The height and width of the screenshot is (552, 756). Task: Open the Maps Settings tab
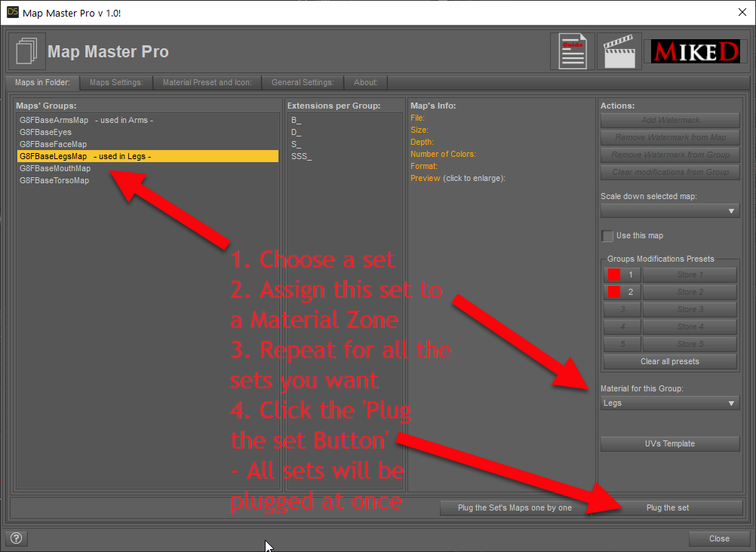point(116,82)
